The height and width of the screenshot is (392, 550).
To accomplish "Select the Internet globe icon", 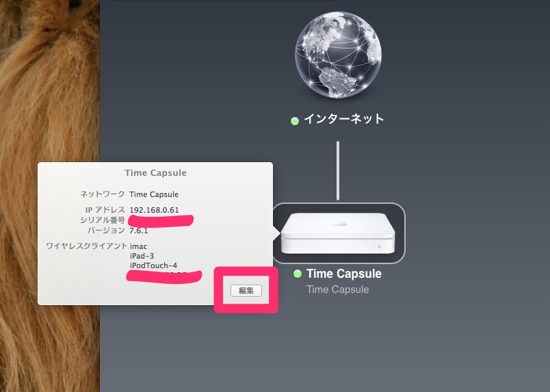I will click(x=338, y=55).
